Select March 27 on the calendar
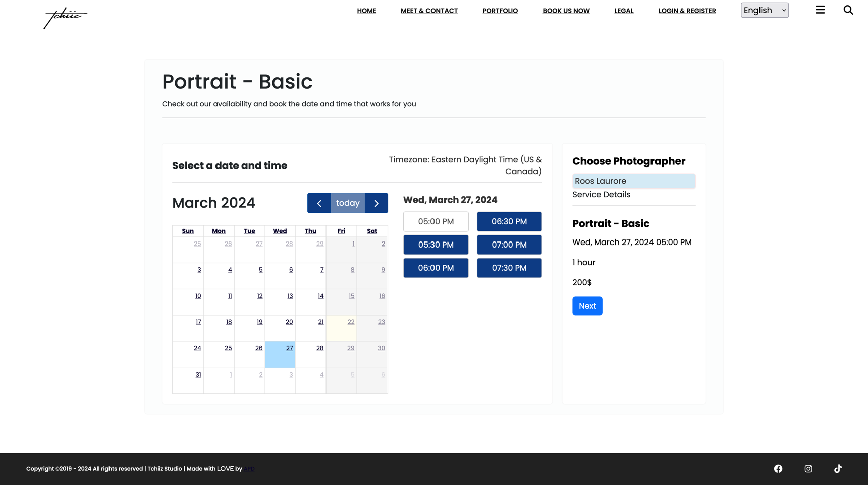Image resolution: width=868 pixels, height=485 pixels. 280,354
